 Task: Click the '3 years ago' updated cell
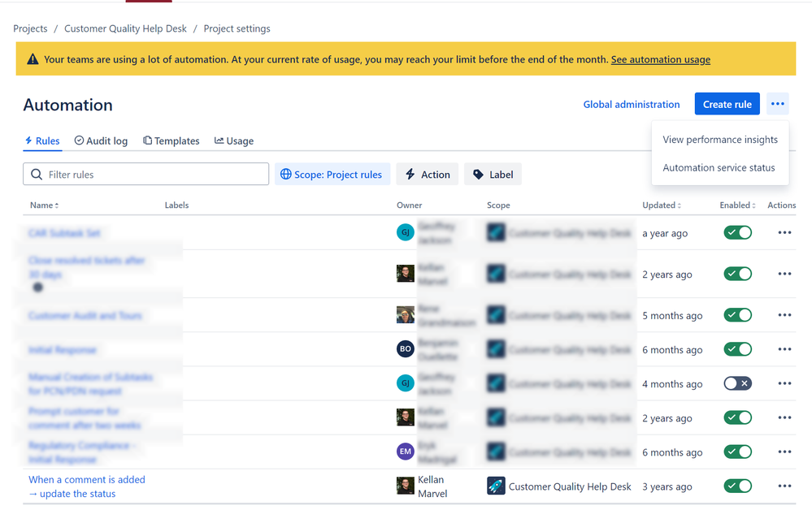[667, 486]
